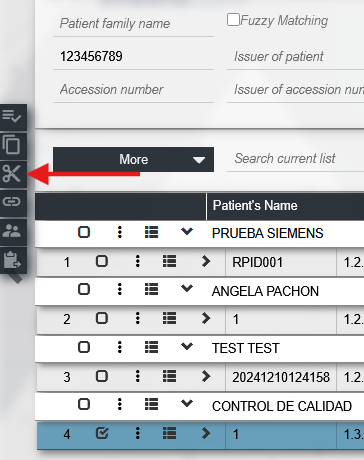Click the link icon in sidebar
Screen dimensions: 364x460
click(12, 202)
